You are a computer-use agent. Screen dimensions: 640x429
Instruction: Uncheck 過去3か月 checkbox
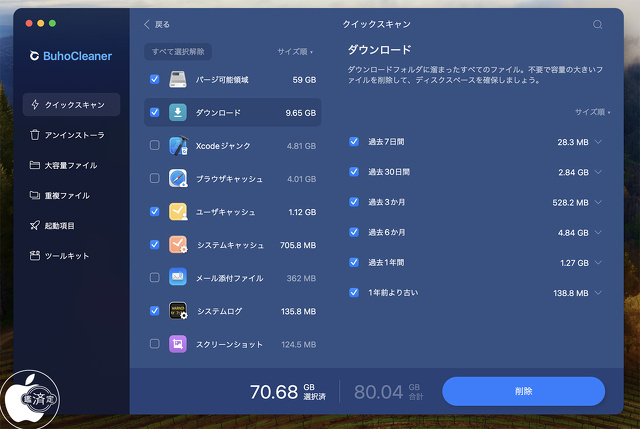(354, 202)
